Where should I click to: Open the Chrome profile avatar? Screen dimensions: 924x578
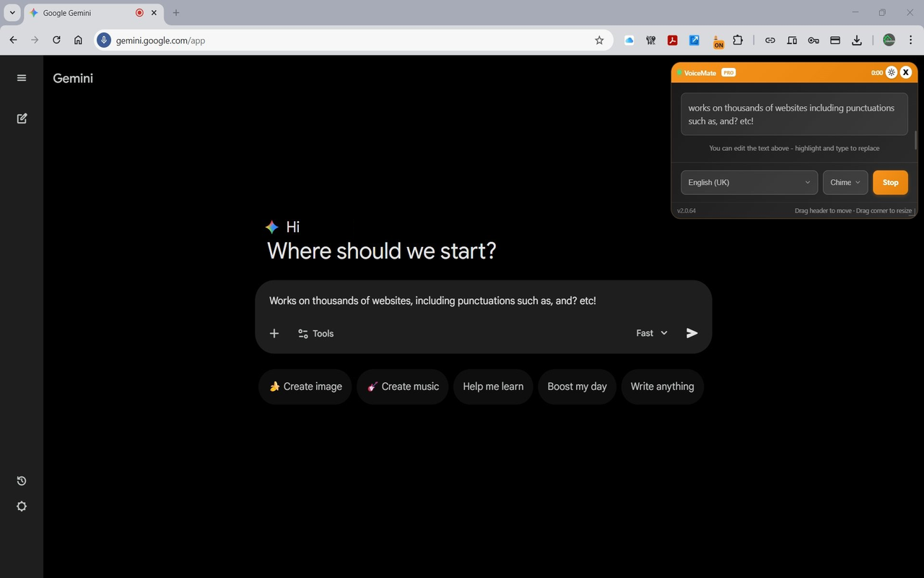pyautogui.click(x=889, y=40)
